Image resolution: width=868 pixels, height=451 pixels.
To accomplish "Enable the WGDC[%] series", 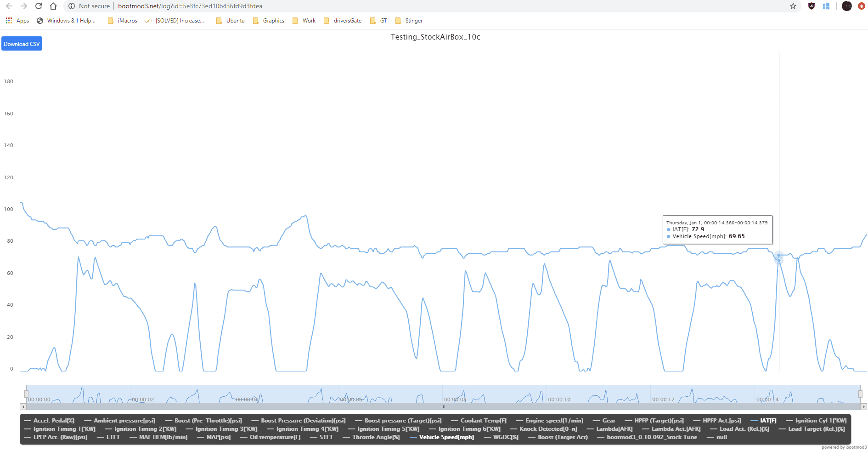I will 501,437.
